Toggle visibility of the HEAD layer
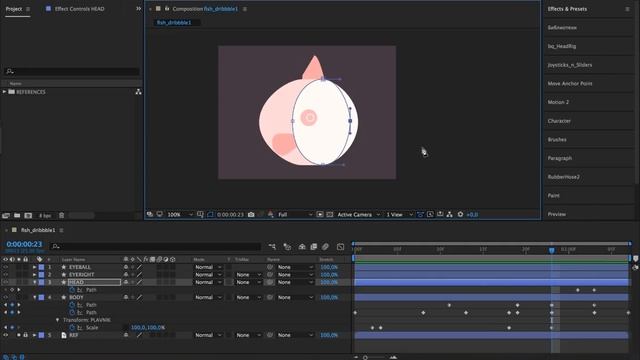Image resolution: width=640 pixels, height=360 pixels. coord(5,282)
